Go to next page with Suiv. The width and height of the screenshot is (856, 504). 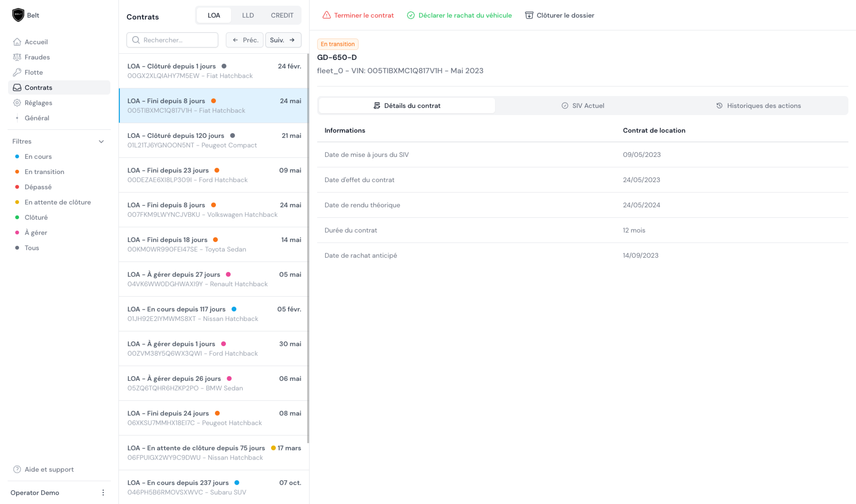(x=283, y=40)
